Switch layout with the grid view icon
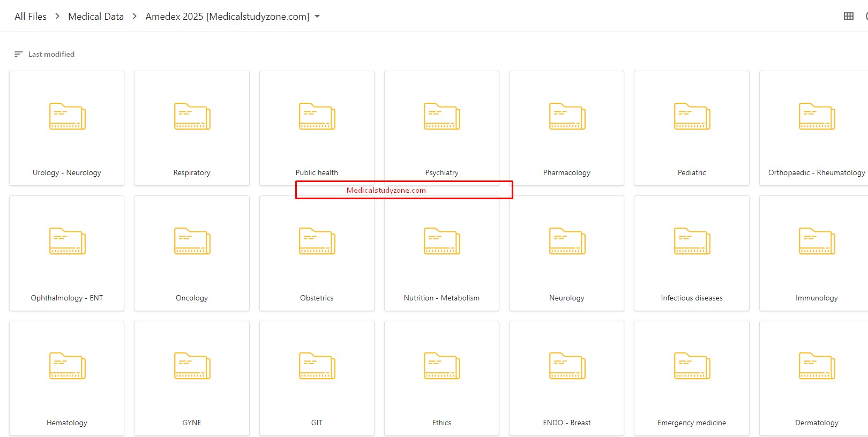The image size is (868, 437). [849, 16]
